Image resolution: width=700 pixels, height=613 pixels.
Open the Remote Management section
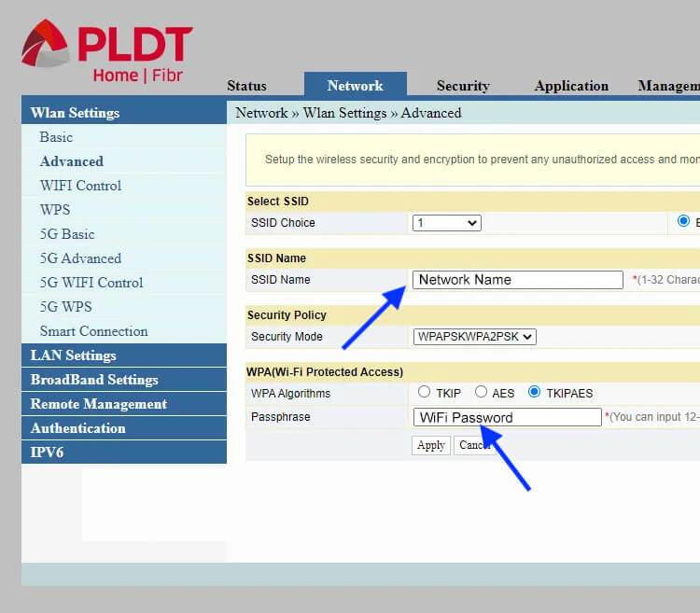99,404
